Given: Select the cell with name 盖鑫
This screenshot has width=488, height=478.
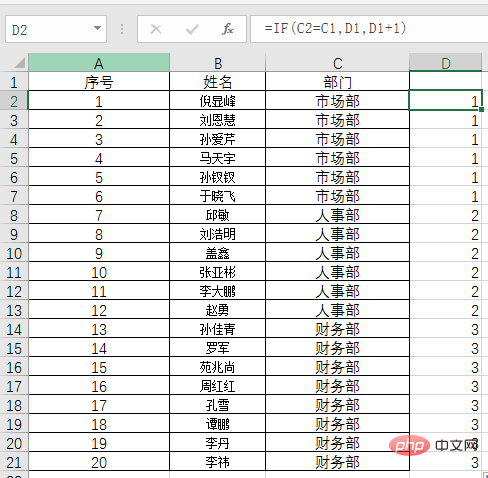Looking at the screenshot, I should click(x=217, y=252).
